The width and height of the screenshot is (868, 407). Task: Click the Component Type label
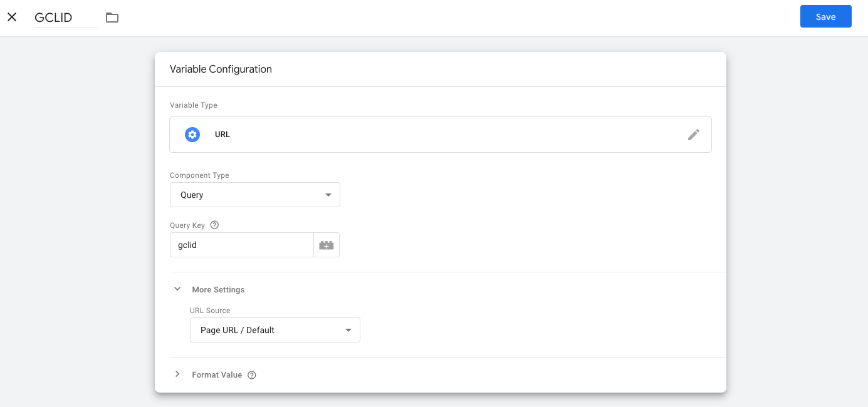199,175
